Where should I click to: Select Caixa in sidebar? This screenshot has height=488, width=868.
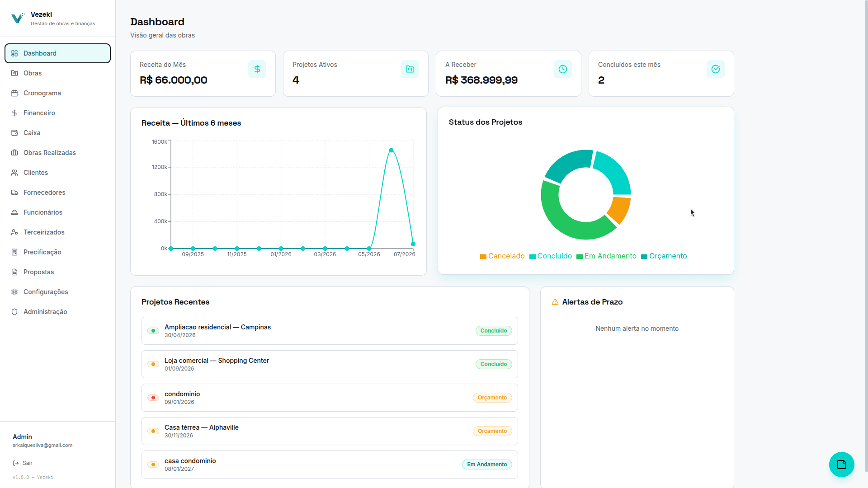(57, 133)
